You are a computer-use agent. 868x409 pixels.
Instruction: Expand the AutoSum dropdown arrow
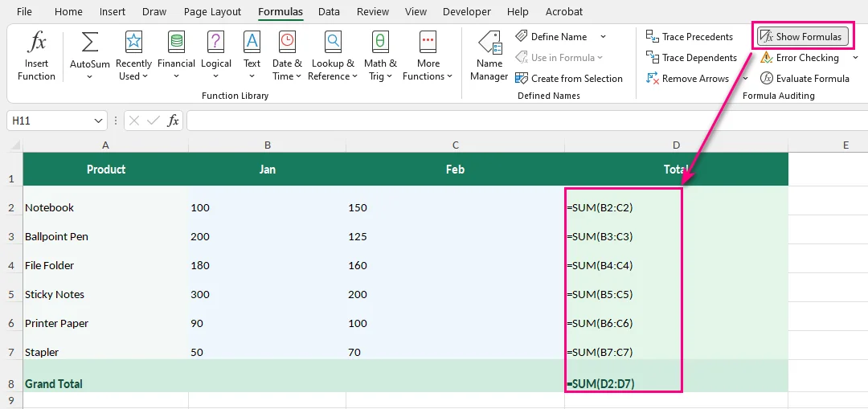(90, 76)
